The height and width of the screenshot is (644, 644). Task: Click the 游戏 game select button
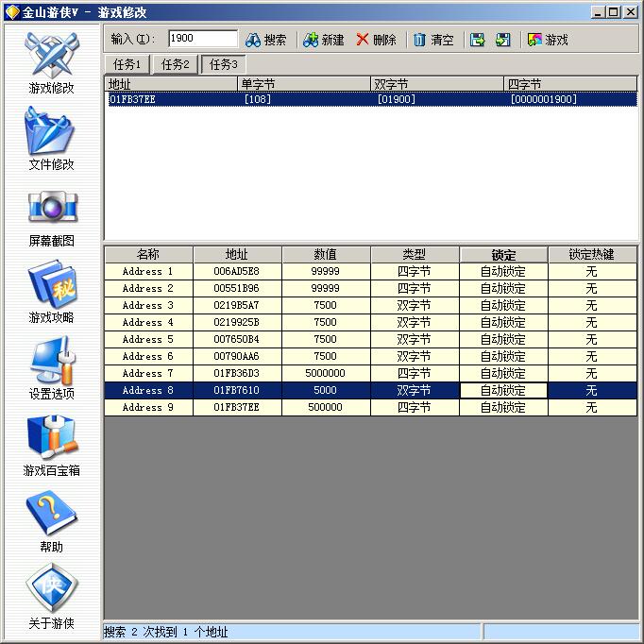tap(548, 40)
